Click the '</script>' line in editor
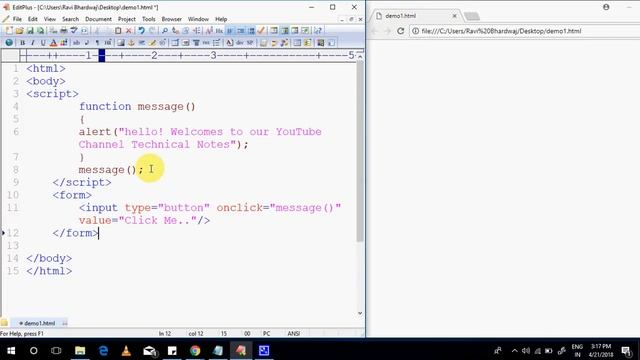The image size is (640, 360). pos(82,182)
